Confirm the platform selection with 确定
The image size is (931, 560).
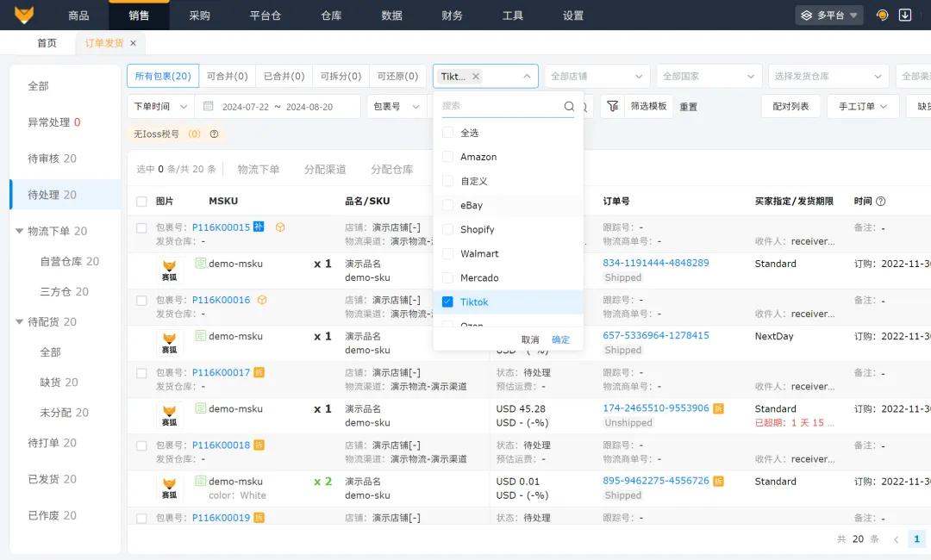560,339
